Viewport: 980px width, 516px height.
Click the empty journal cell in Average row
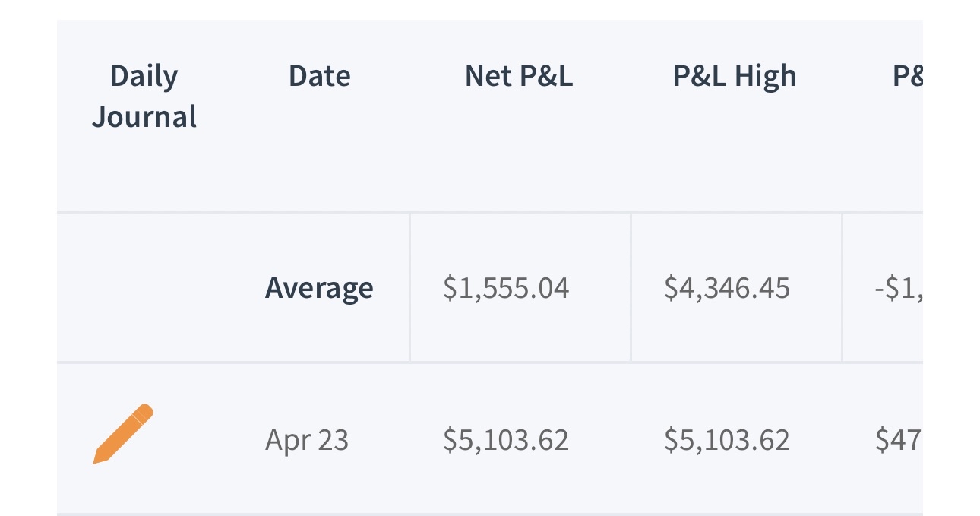[x=144, y=287]
